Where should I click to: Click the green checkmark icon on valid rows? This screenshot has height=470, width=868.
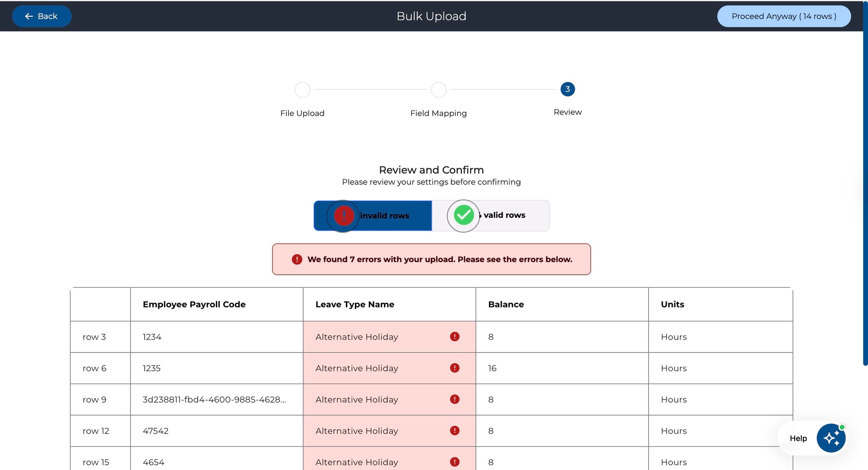click(464, 215)
